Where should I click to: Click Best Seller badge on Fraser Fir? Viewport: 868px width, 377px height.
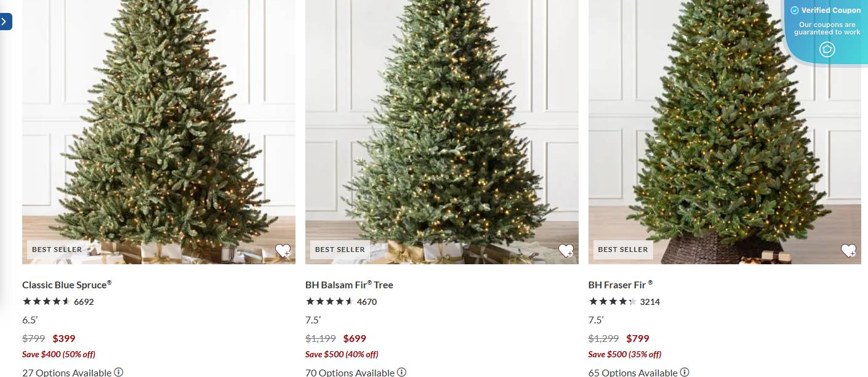(x=623, y=249)
